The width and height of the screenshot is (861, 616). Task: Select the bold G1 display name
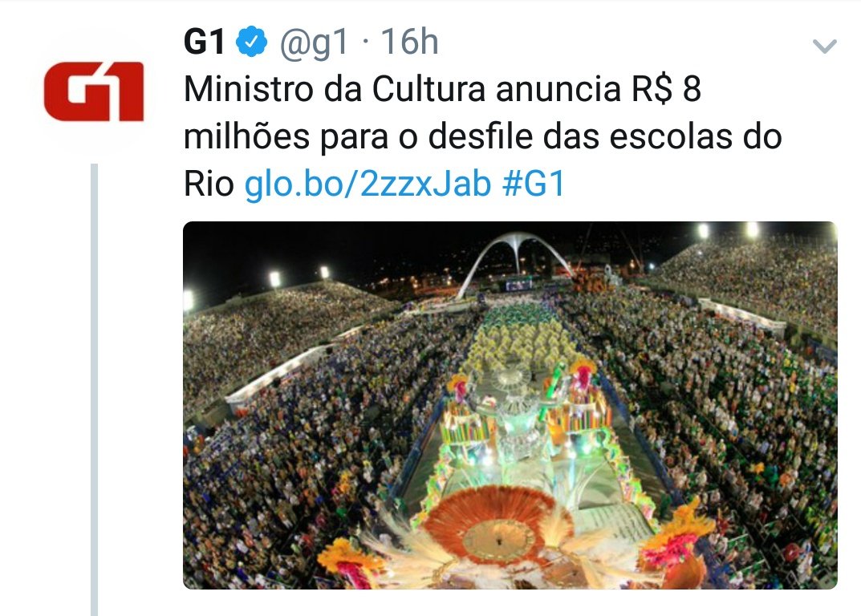tap(205, 42)
